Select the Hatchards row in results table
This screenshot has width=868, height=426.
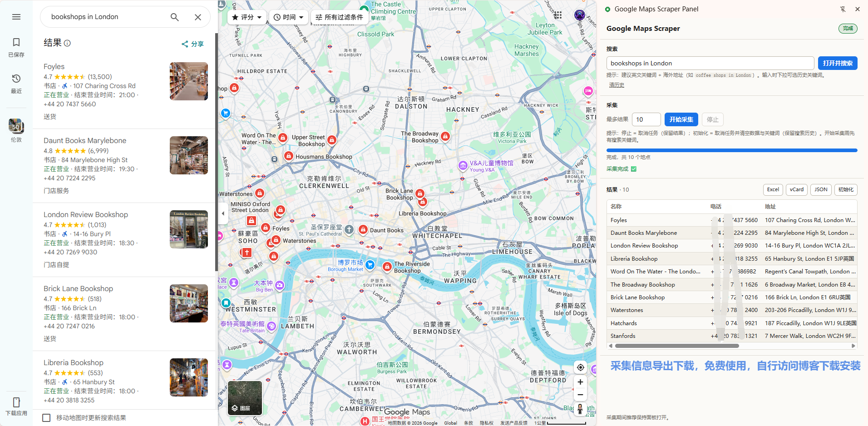coord(732,323)
